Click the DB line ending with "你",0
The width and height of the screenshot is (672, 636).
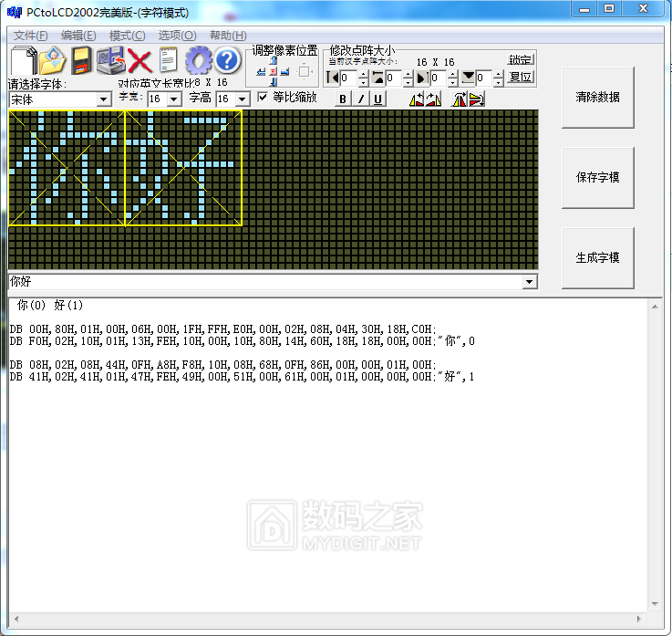coord(243,341)
